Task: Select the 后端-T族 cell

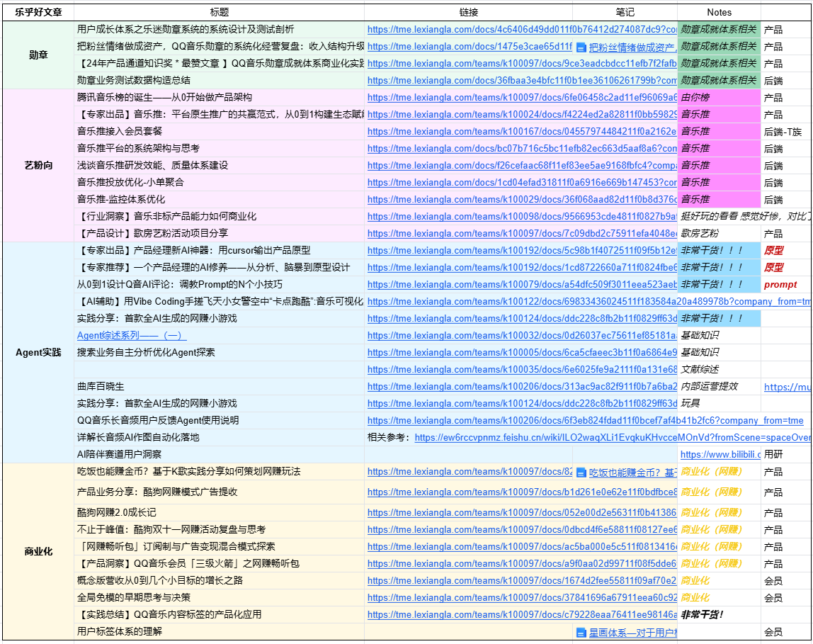Action: pos(785,132)
